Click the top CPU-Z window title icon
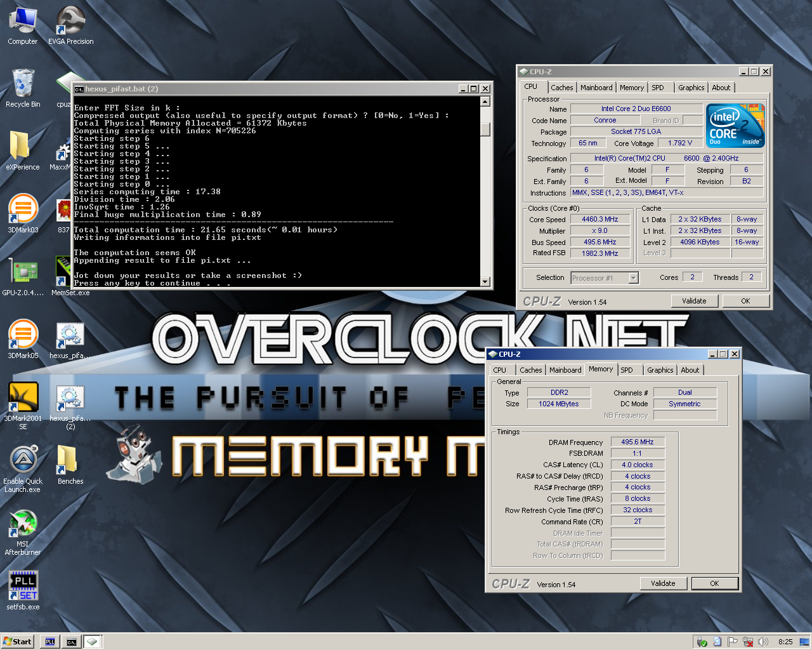812x650 pixels. tap(523, 72)
